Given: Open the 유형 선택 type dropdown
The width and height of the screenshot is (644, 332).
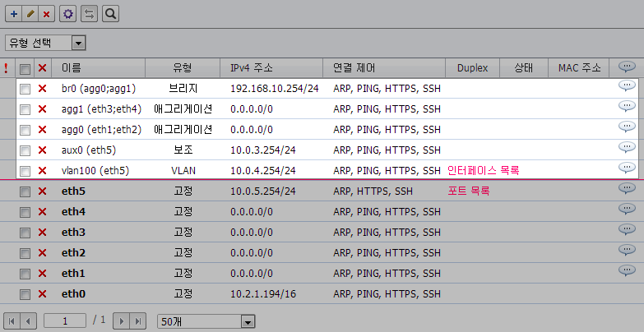Looking at the screenshot, I should (45, 42).
